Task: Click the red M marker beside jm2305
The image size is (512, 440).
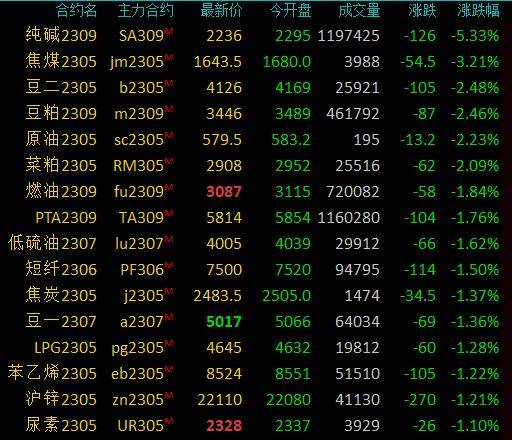Action: coord(169,57)
